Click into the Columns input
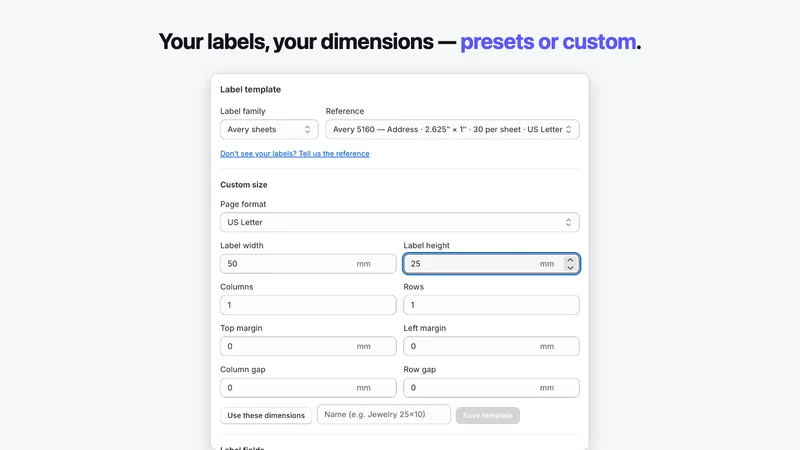The image size is (800, 450). (x=308, y=305)
